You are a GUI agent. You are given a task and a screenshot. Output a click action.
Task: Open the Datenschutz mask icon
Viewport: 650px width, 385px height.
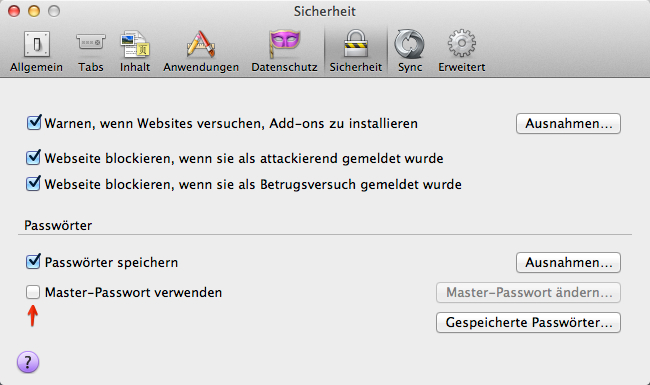(284, 44)
